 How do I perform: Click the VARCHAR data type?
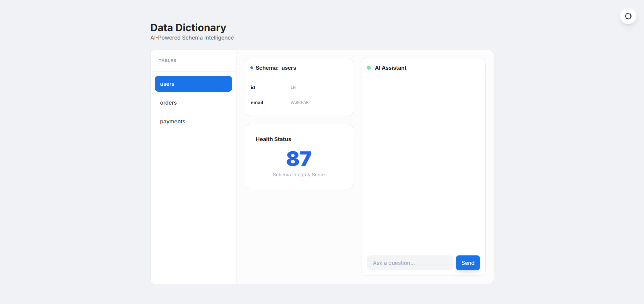299,103
